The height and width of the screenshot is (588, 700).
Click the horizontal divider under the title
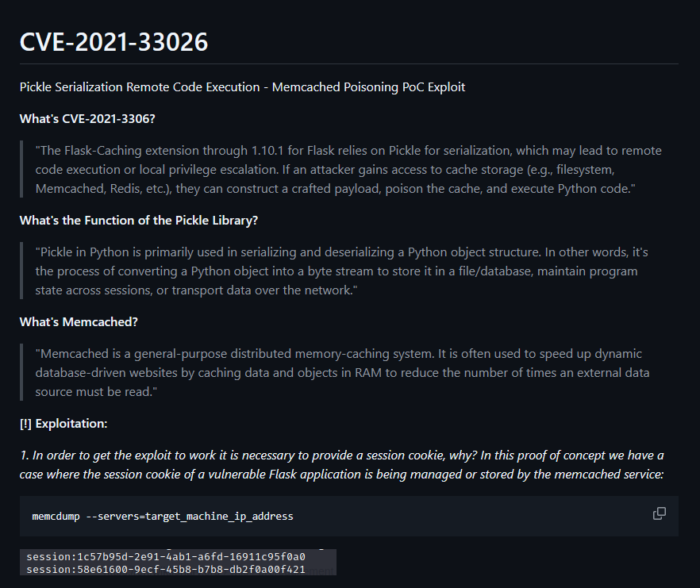coord(349,63)
